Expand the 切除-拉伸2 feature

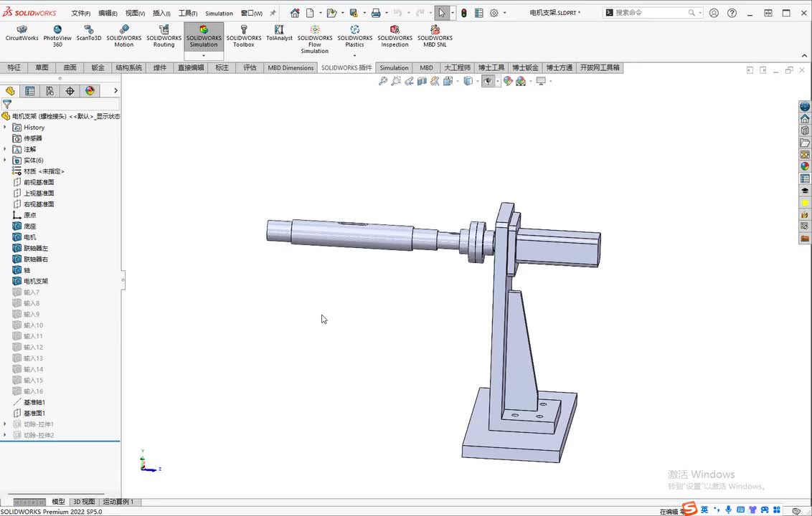click(5, 435)
